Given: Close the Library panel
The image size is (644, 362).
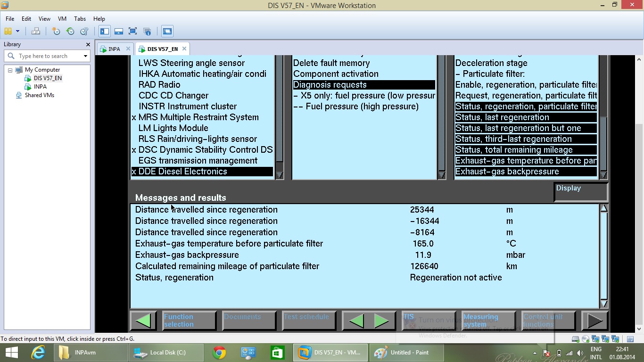Looking at the screenshot, I should tap(88, 44).
